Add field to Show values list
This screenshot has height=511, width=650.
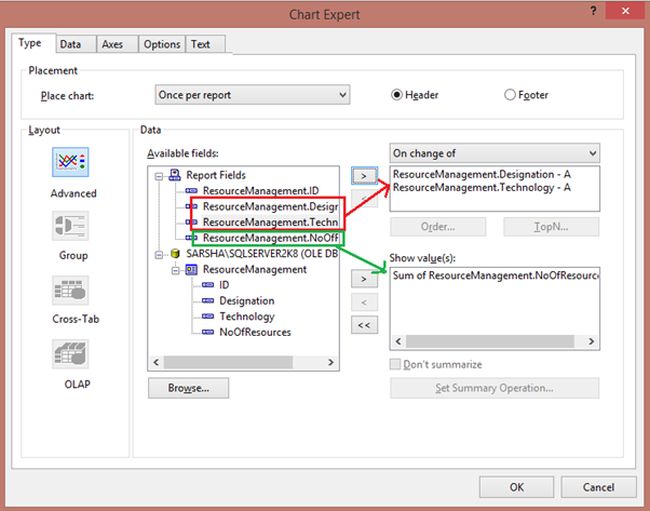point(364,279)
